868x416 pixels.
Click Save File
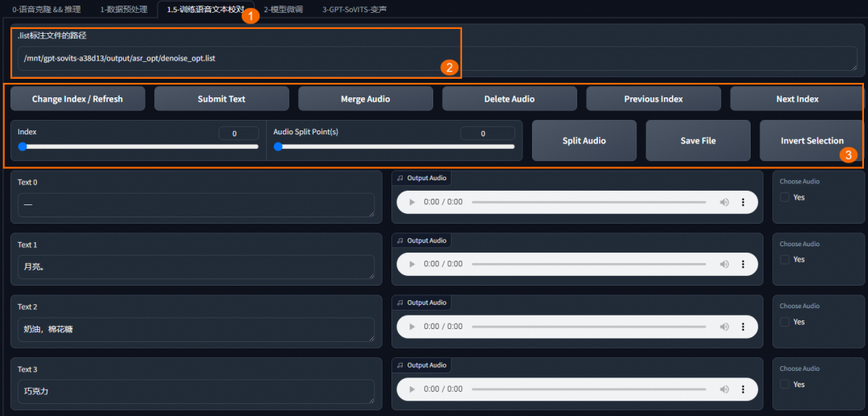(698, 141)
